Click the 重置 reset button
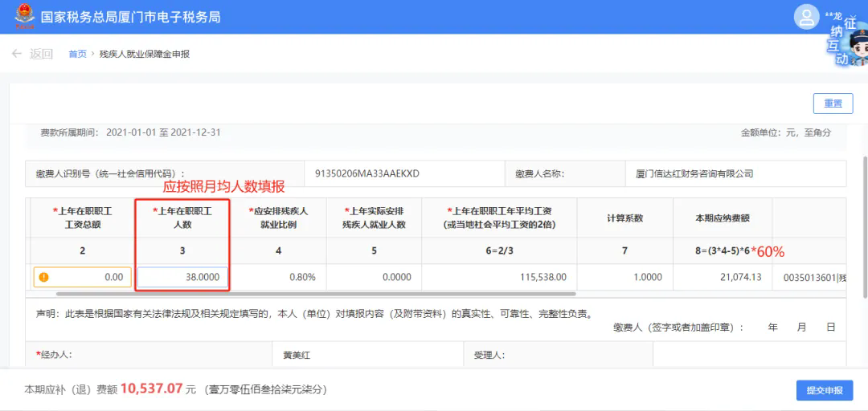 [833, 104]
